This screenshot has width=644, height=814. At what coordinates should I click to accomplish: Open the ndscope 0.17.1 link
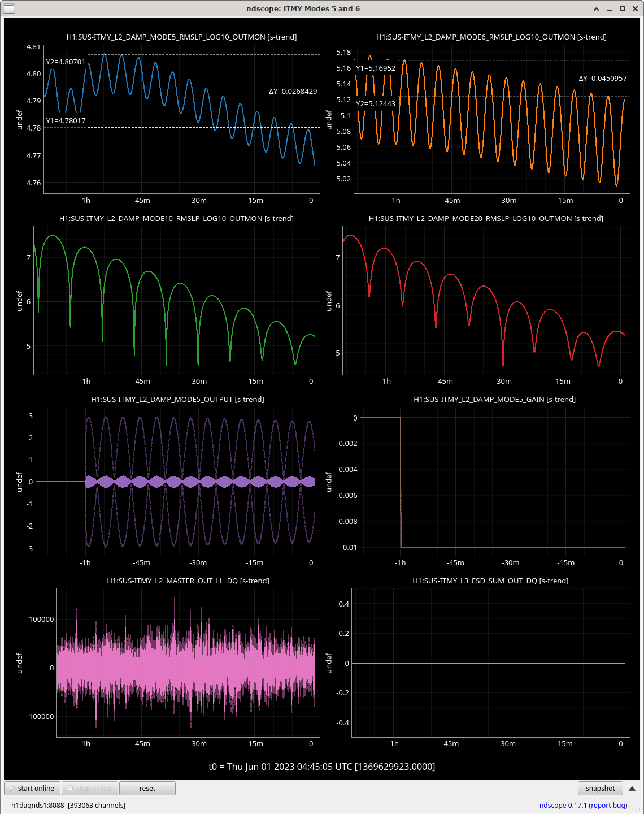563,805
